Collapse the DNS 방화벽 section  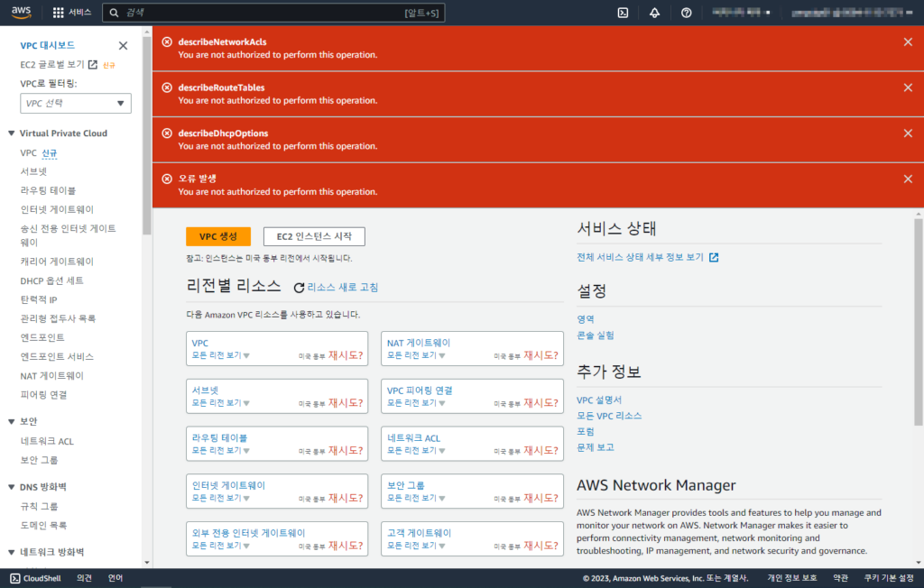coord(11,487)
